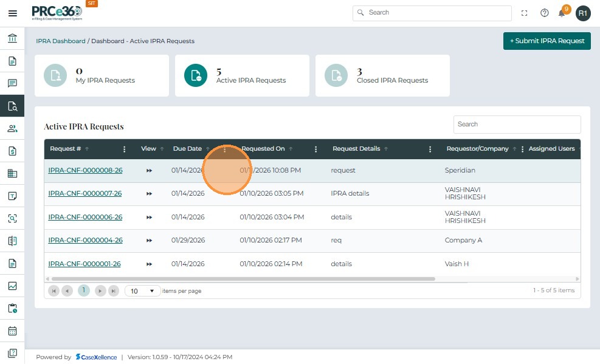The height and width of the screenshot is (364, 600).
Task: Open the hamburger navigation menu
Action: click(12, 13)
